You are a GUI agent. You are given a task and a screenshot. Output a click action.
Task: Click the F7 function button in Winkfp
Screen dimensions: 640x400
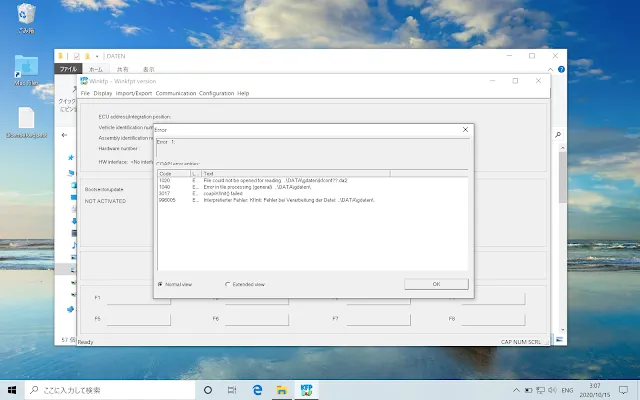[x=378, y=319]
